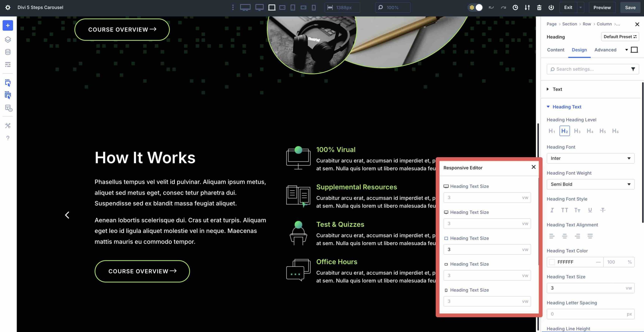
Task: Apply italic style to the heading font
Action: pos(552,210)
